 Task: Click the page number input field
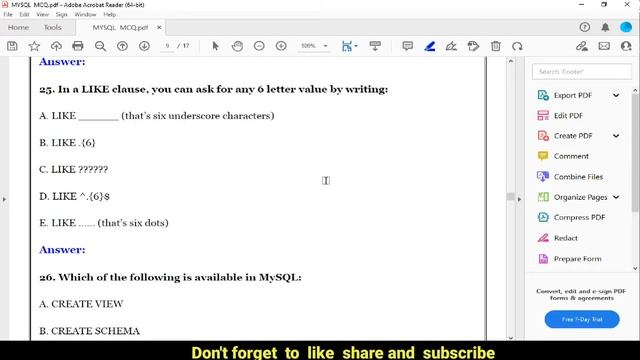point(167,46)
